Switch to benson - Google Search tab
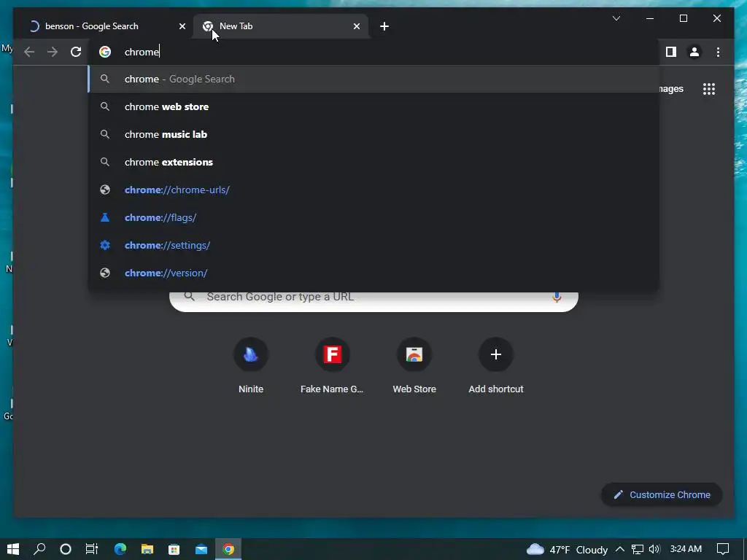The image size is (747, 560). pos(102,26)
